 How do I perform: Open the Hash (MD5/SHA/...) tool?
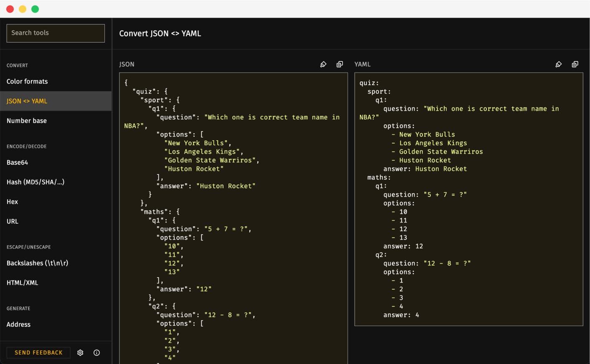click(56, 182)
